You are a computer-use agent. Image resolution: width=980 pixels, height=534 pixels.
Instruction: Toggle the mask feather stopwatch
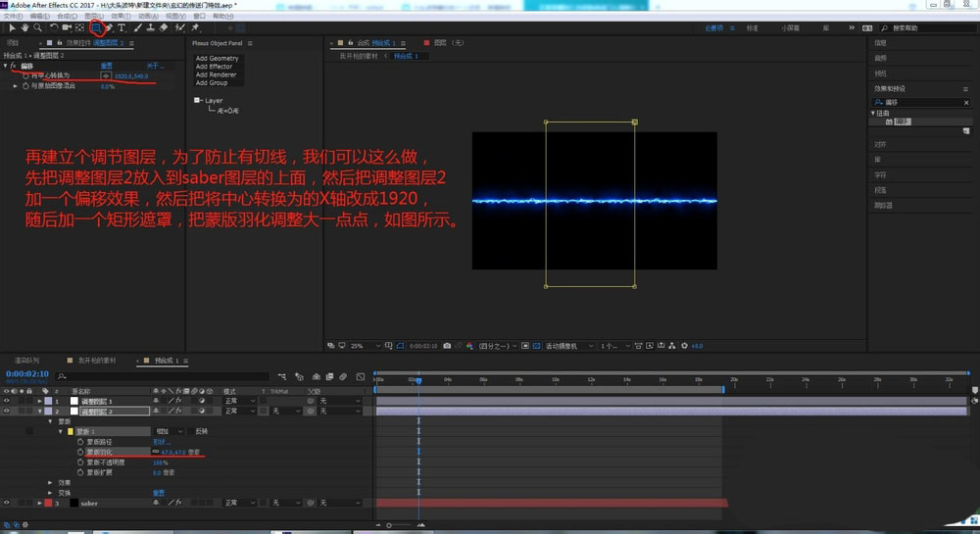(x=80, y=452)
